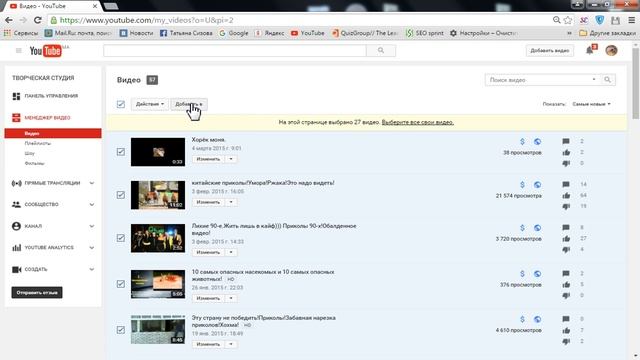Click page vertical scrollbar
Viewport: 640px width, 360px height.
pos(636,84)
